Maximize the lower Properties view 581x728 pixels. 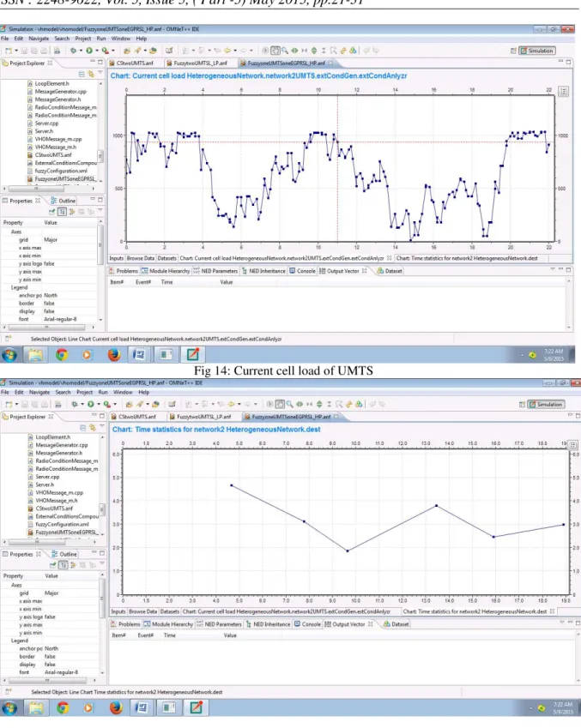(x=101, y=553)
